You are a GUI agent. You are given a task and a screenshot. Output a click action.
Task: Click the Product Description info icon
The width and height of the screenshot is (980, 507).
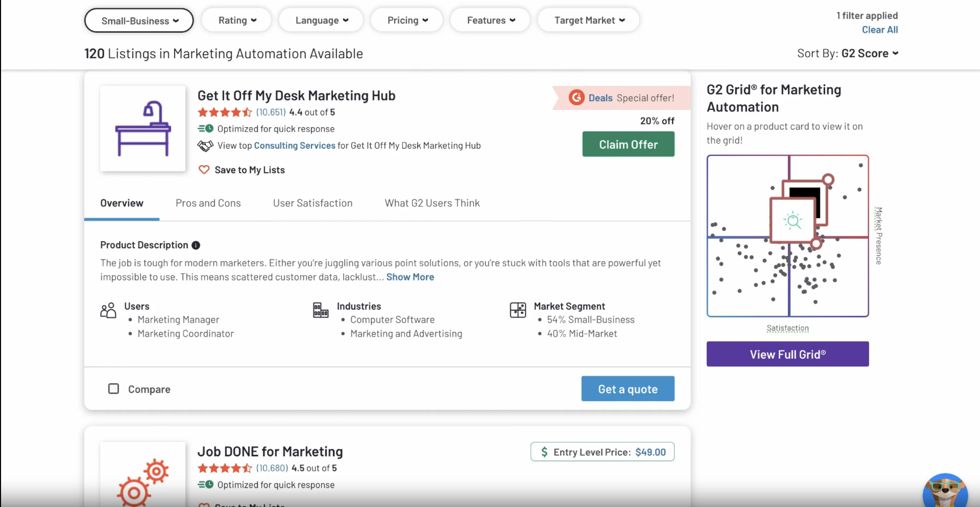[196, 245]
